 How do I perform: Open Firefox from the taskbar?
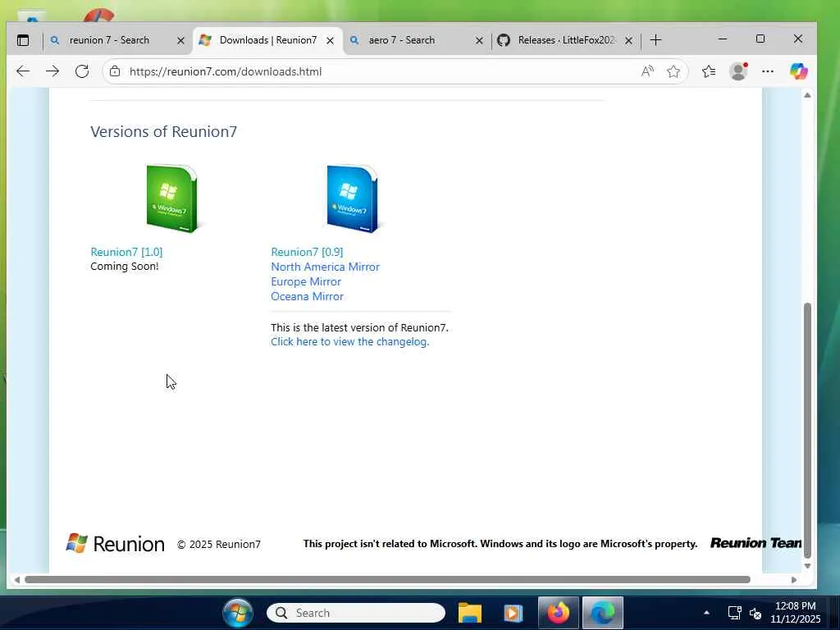click(558, 613)
